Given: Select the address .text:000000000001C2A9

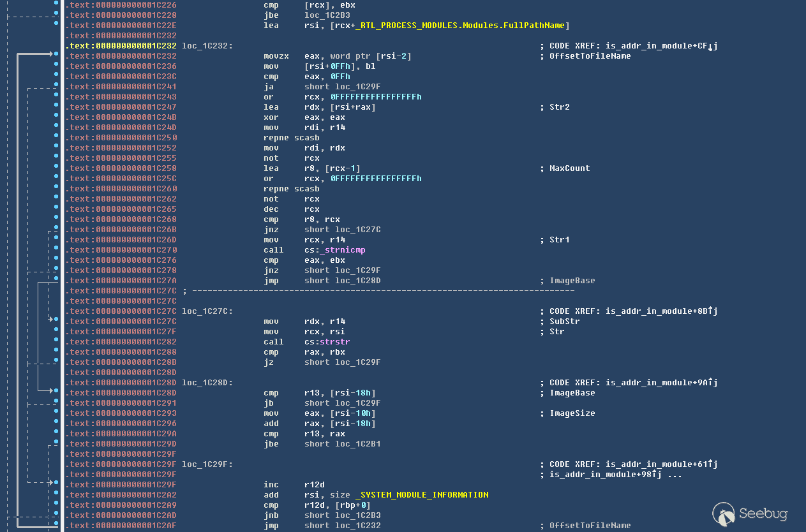Looking at the screenshot, I should 121,505.
